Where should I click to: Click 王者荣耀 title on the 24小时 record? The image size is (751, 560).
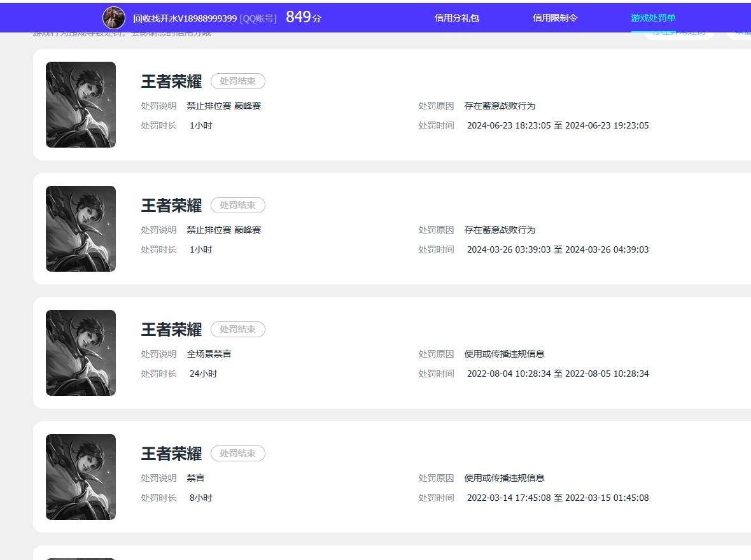click(171, 330)
